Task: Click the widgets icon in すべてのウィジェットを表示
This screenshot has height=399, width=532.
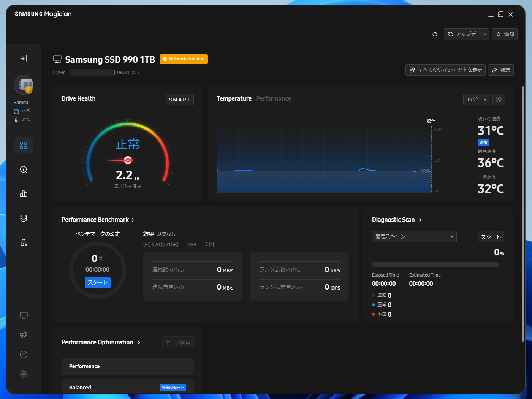Action: 412,70
